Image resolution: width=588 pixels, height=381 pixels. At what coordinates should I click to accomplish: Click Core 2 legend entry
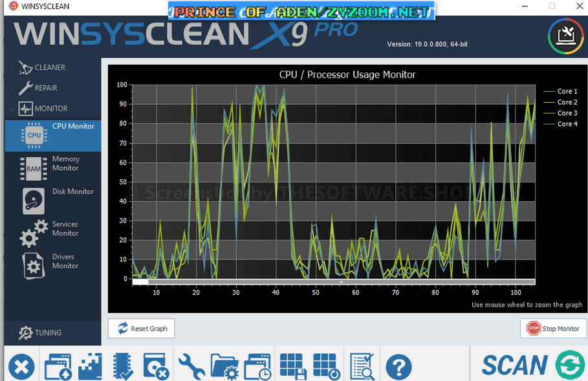(560, 102)
